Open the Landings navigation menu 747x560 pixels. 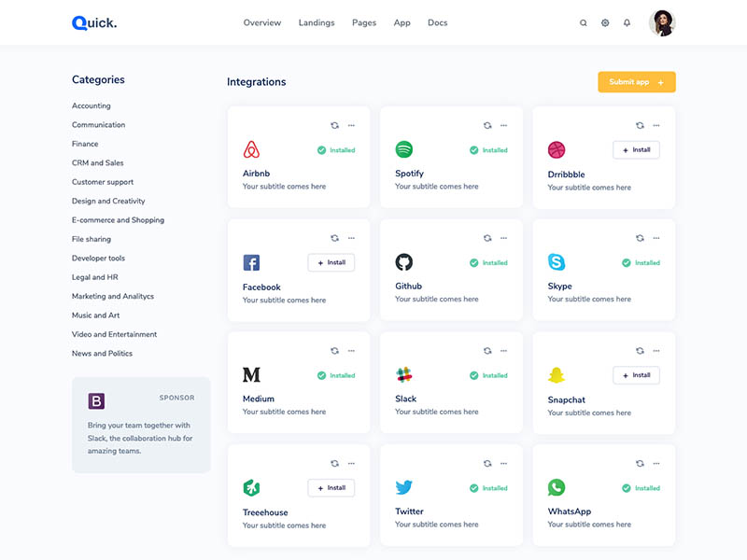point(317,23)
